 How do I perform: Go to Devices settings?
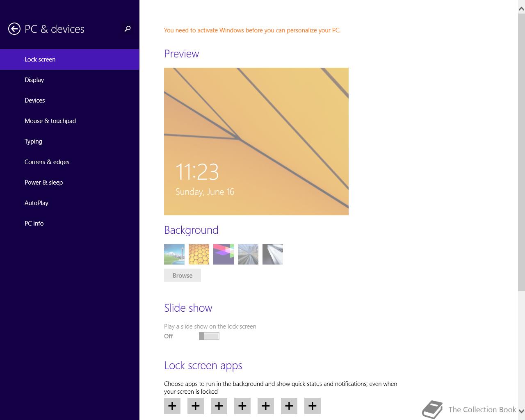coord(70,100)
